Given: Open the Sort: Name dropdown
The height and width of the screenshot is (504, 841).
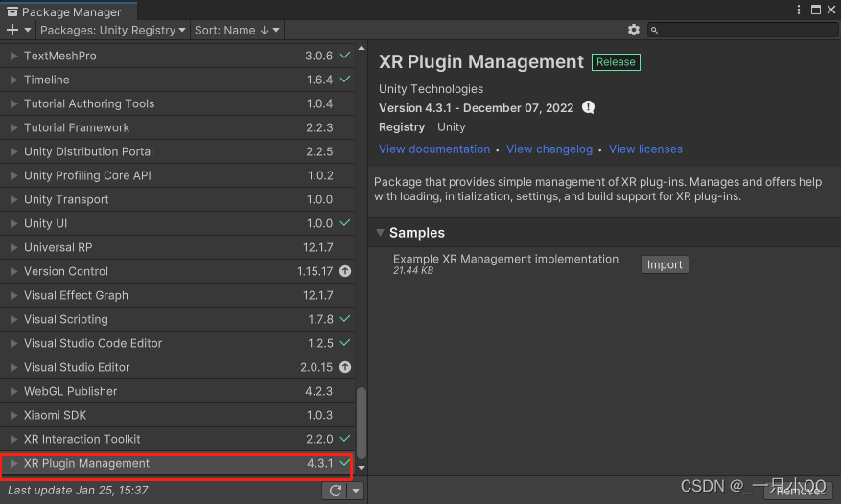Looking at the screenshot, I should click(x=237, y=30).
